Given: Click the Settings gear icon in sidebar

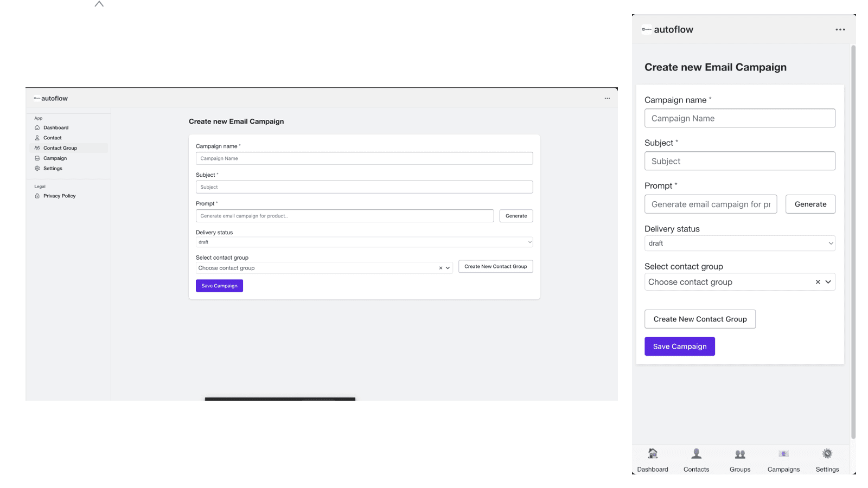Looking at the screenshot, I should 37,168.
